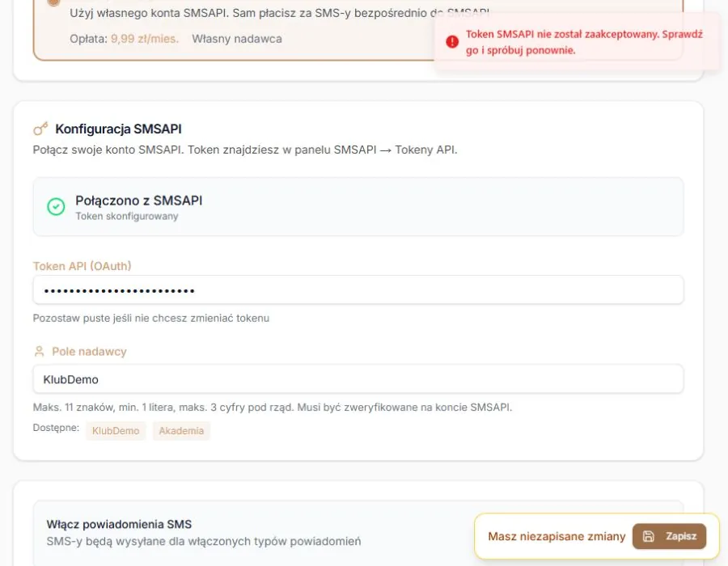
Task: Click the "Konfiguracja SMSAPI" heading
Action: (118, 129)
